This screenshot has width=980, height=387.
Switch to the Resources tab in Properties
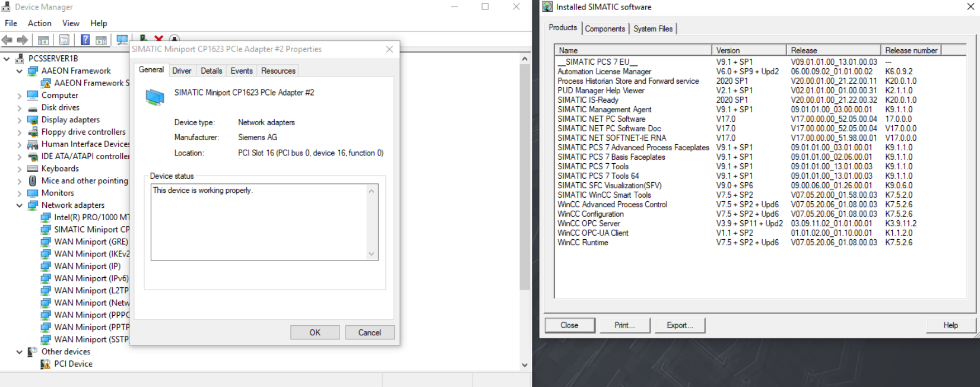[278, 71]
